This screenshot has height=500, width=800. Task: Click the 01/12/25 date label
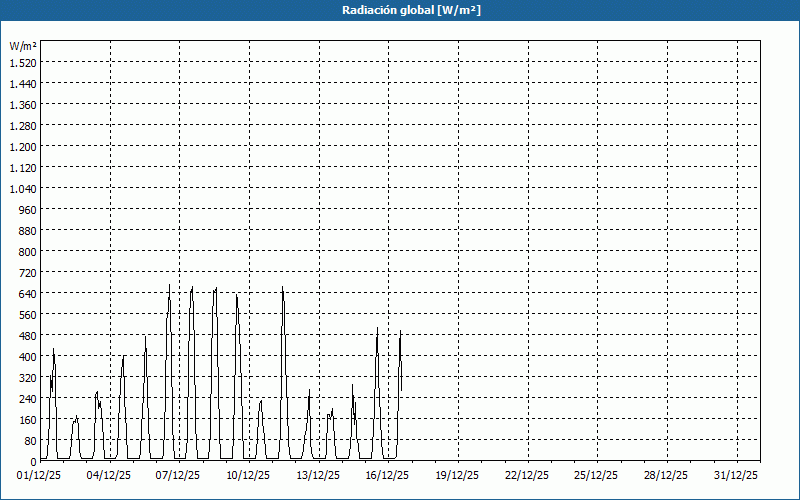click(40, 475)
